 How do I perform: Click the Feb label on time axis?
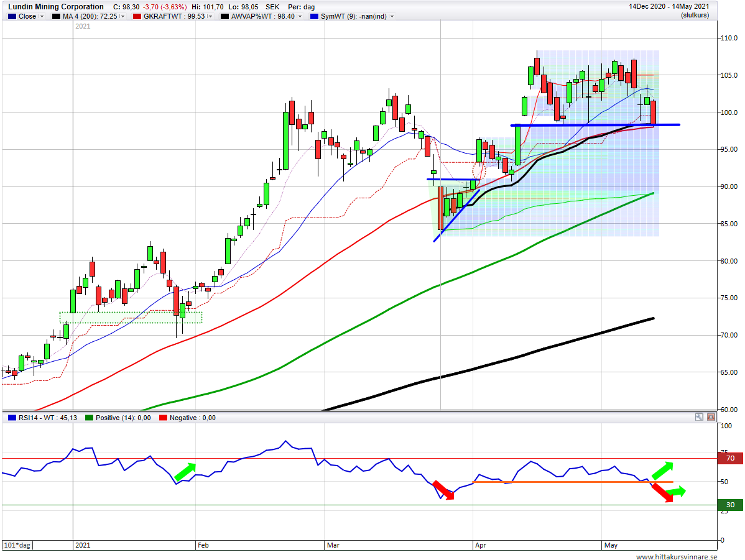203,545
